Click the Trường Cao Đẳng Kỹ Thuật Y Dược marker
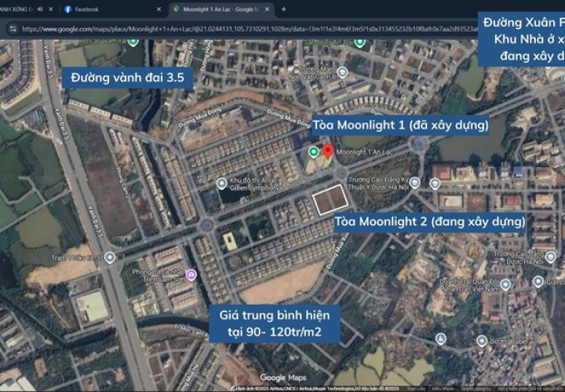 414,183
